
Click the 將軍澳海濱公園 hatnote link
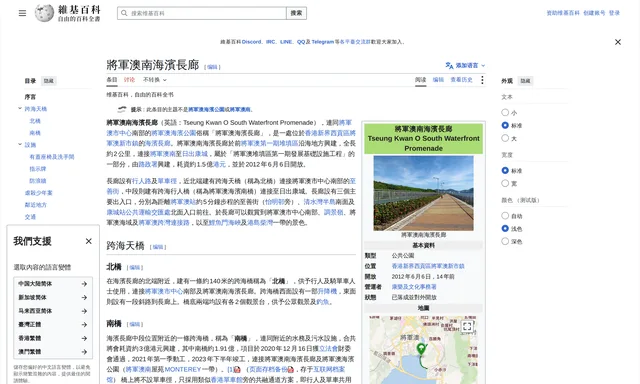coord(206,109)
